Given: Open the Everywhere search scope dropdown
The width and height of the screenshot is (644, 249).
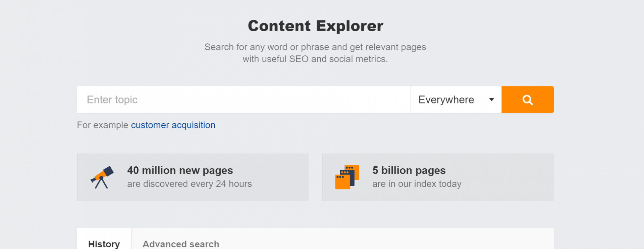Looking at the screenshot, I should click(x=456, y=99).
